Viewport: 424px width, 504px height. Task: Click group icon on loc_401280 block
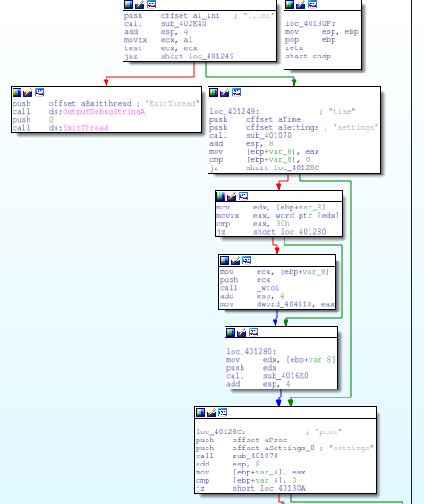pos(253,332)
